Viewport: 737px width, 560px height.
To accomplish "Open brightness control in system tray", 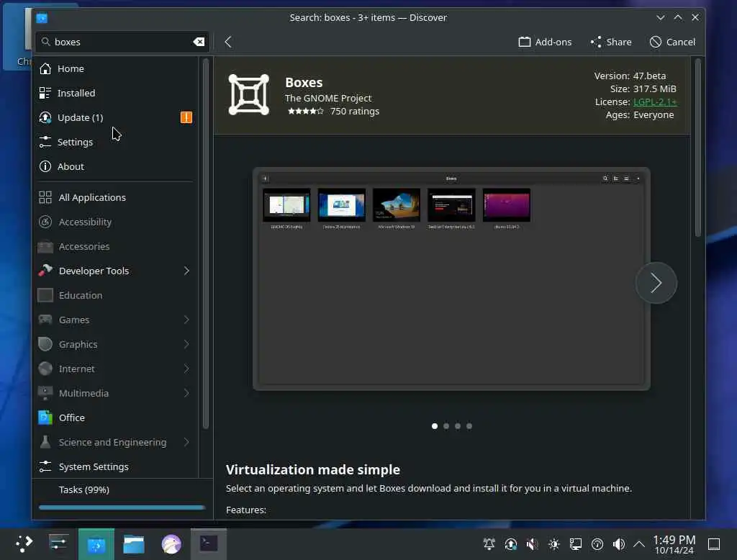I will [x=553, y=544].
